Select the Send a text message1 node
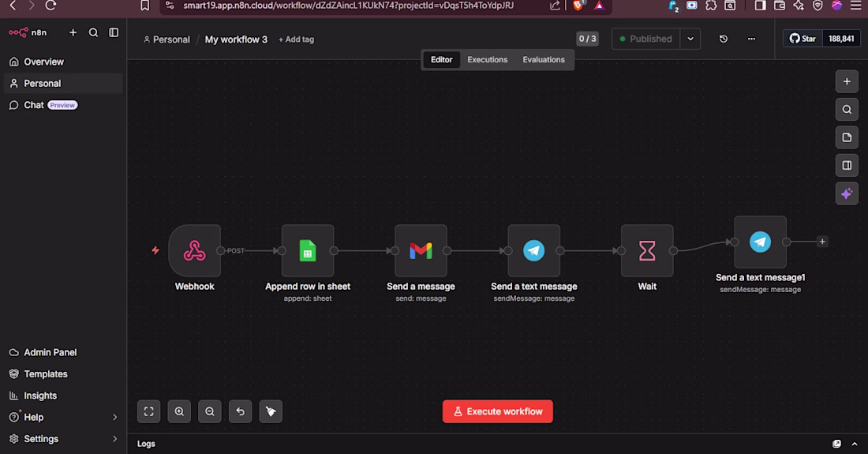This screenshot has width=868, height=454. [760, 242]
